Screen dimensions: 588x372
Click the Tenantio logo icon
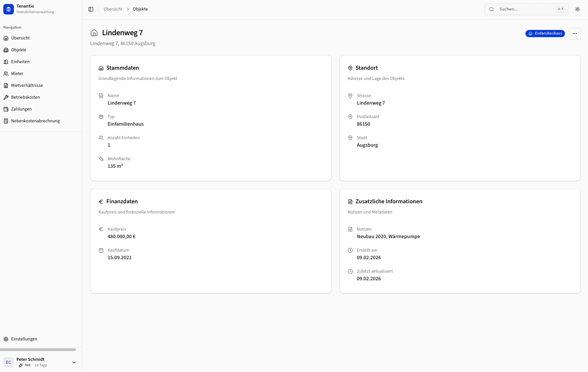[9, 9]
